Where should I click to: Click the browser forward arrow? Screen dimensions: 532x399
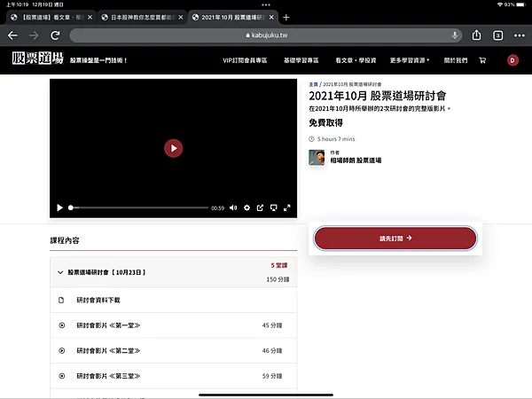34,35
